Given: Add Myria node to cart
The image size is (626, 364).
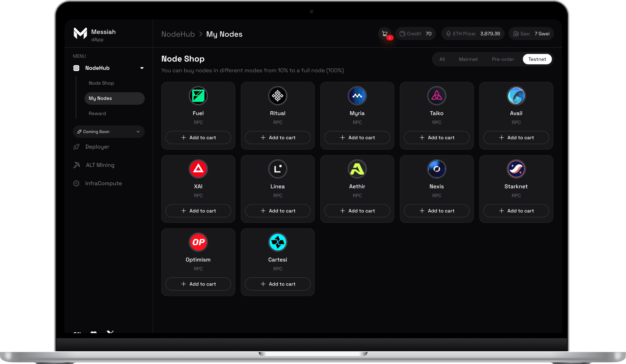Looking at the screenshot, I should point(357,137).
